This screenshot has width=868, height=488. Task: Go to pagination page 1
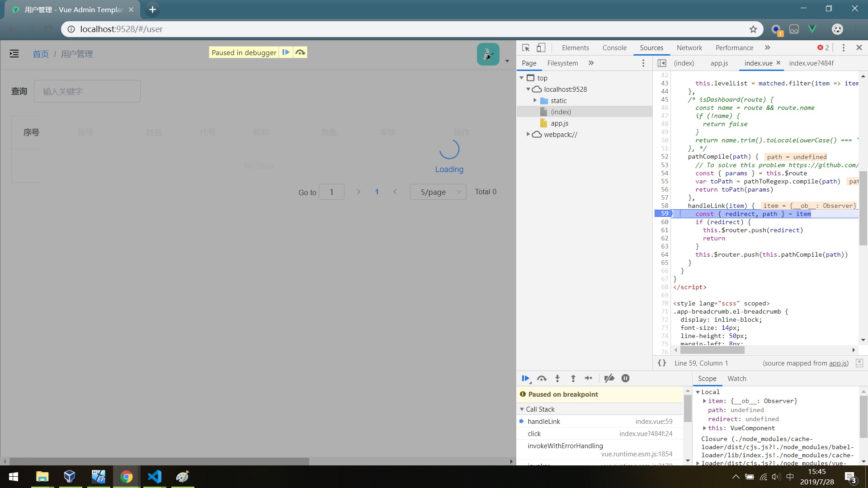click(x=377, y=192)
